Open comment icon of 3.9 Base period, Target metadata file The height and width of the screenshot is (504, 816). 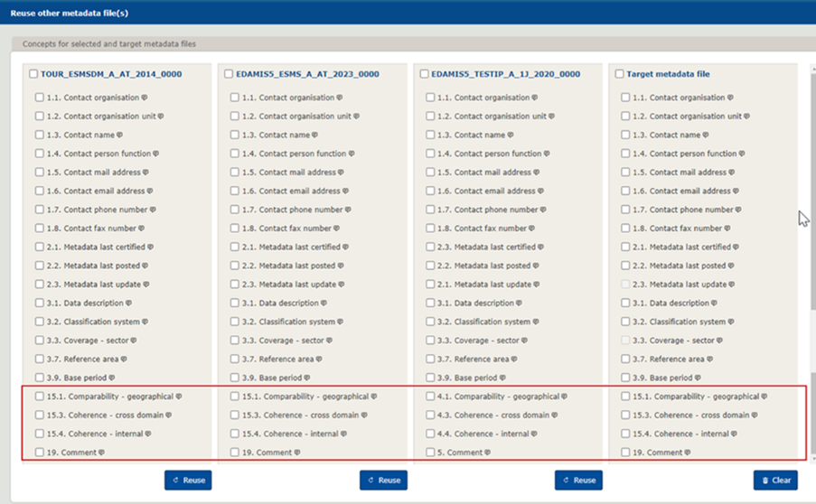pos(698,378)
